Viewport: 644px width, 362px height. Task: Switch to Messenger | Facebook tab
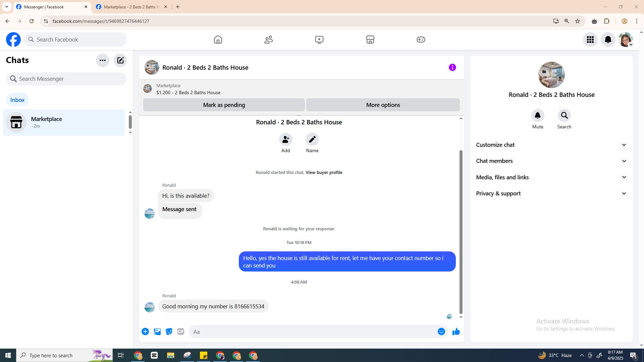click(x=52, y=7)
